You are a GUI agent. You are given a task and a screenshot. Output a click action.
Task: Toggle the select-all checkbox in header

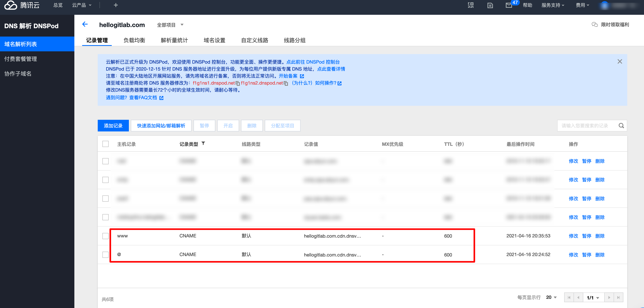pyautogui.click(x=106, y=144)
